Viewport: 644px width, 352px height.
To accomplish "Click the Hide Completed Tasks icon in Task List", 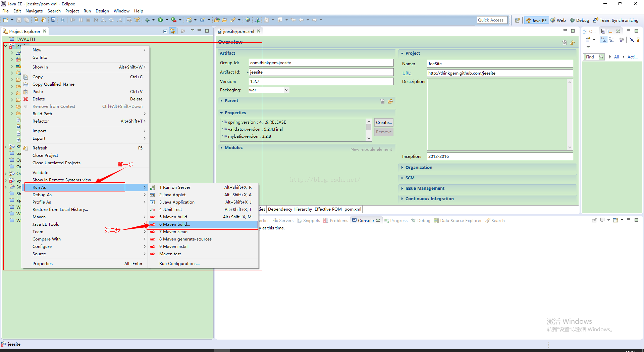I will pos(632,40).
